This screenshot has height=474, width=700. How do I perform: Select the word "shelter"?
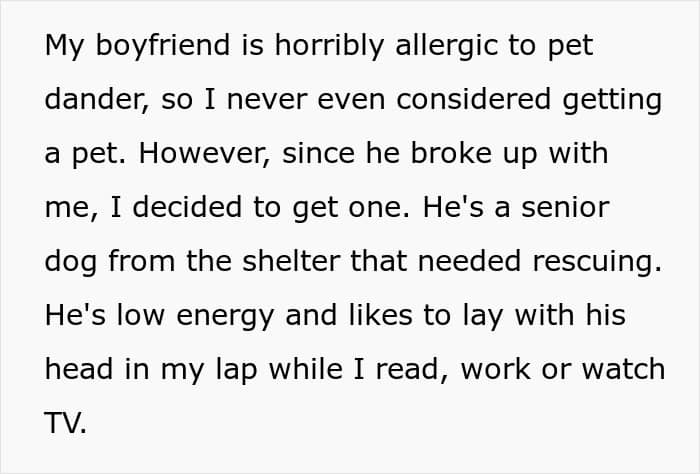click(291, 261)
